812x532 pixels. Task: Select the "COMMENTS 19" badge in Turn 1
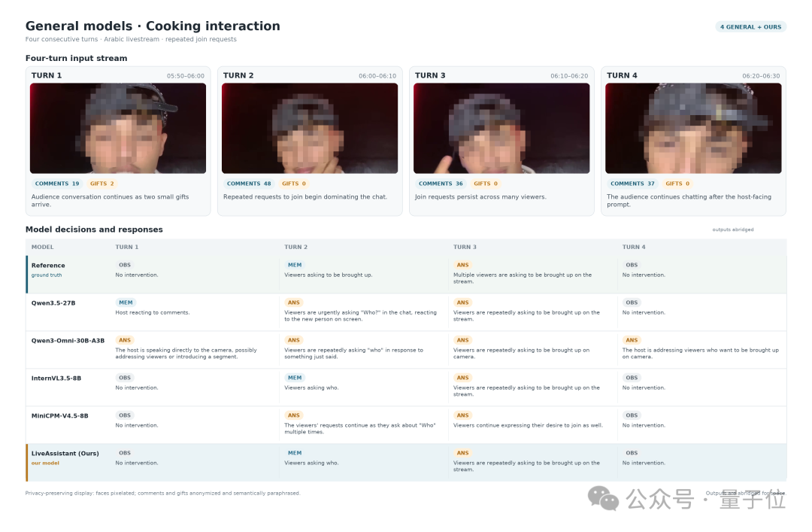click(x=57, y=184)
